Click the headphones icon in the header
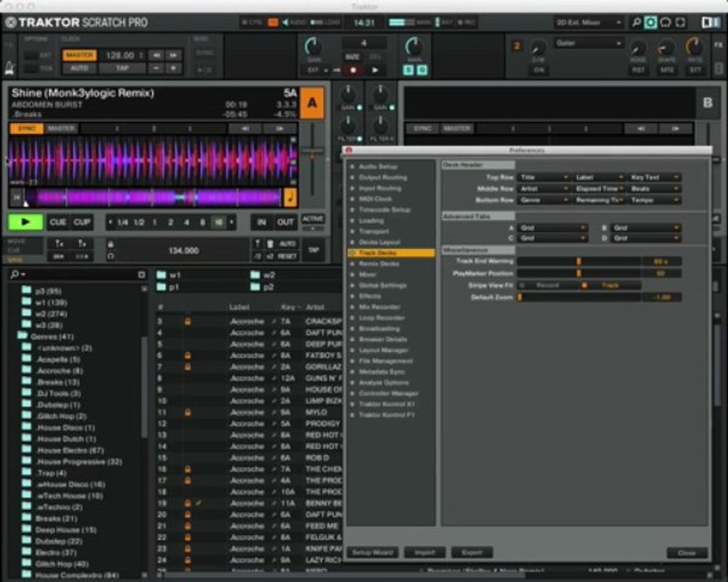Screen dimensions: 728x582 click(666, 23)
